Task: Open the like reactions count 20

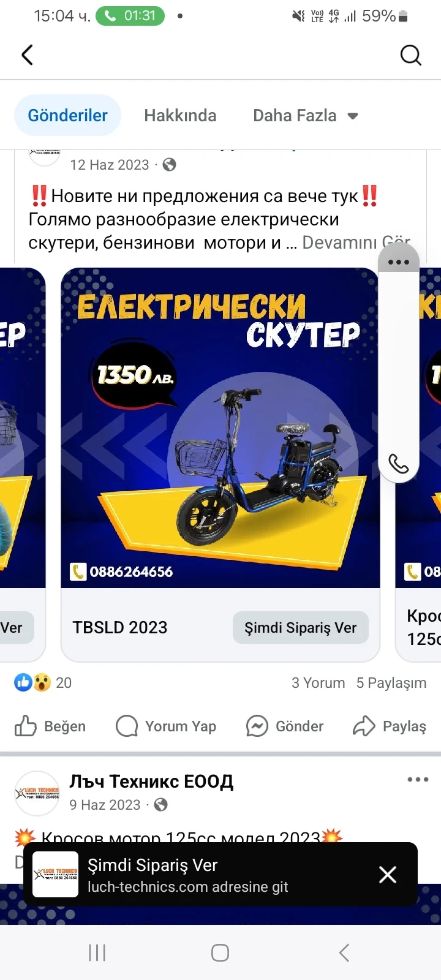Action: 43,683
